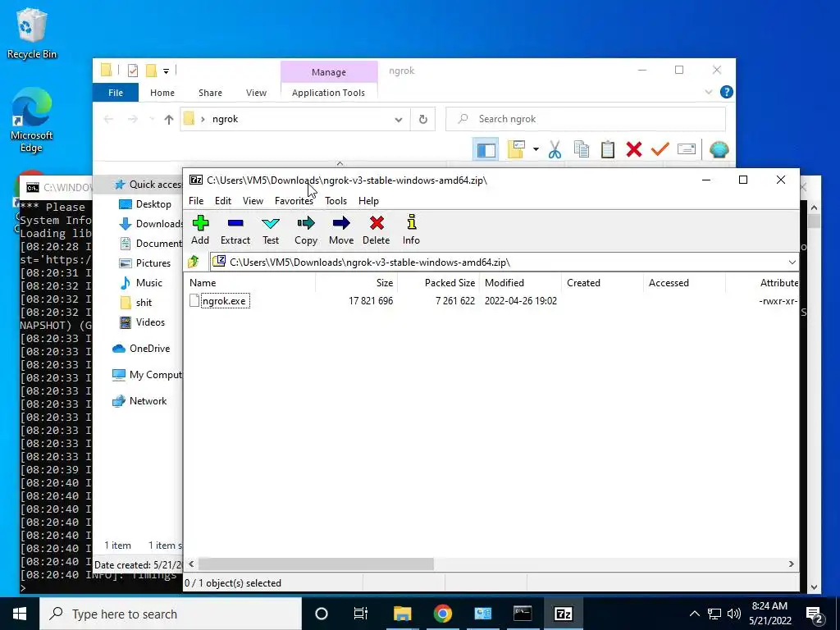This screenshot has height=630, width=840.
Task: Click the shell globe icon in Explorer
Action: pos(719,149)
